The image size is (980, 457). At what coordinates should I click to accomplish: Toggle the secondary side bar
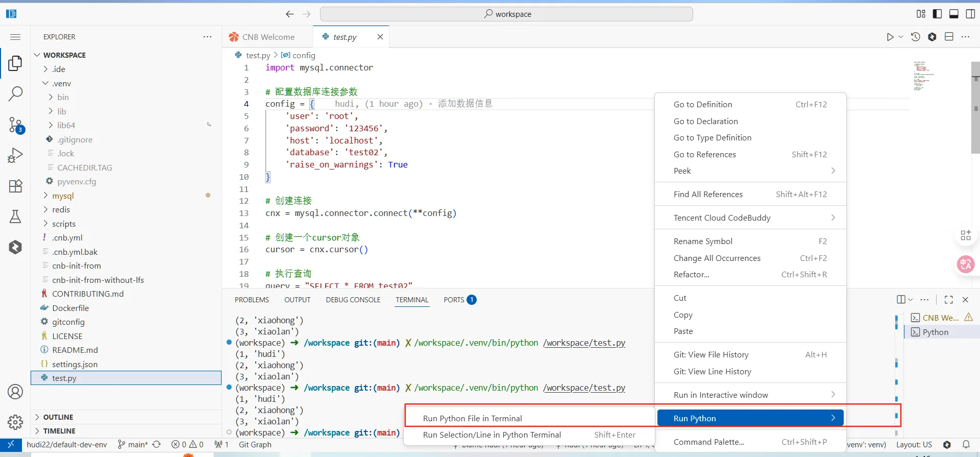pyautogui.click(x=970, y=14)
